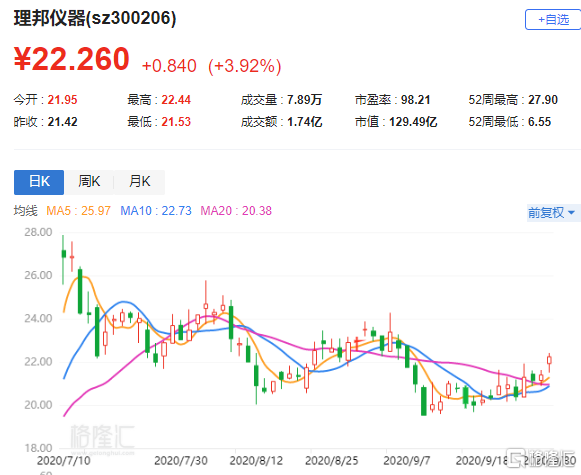Click the 2020/7/30 date label
The height and width of the screenshot is (475, 581).
coord(180,461)
